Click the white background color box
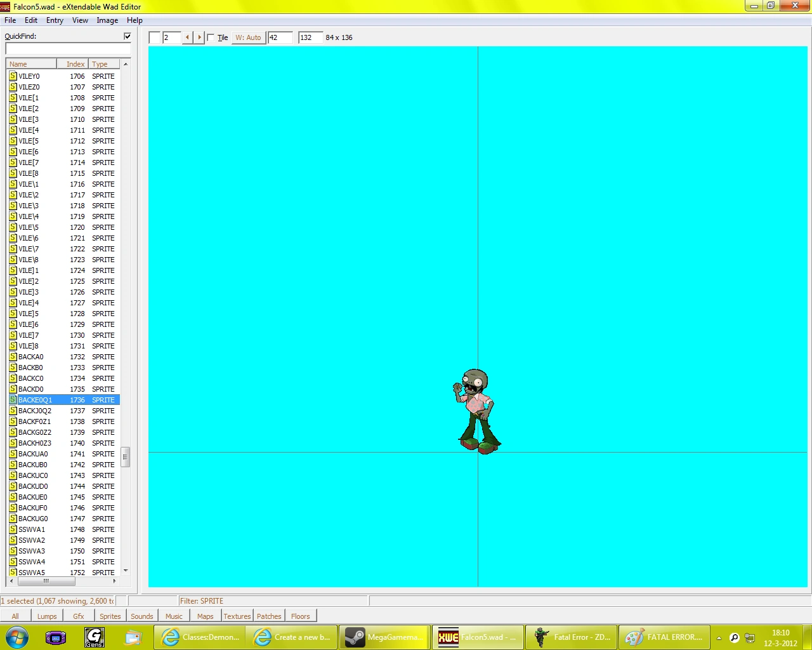The width and height of the screenshot is (812, 650). click(154, 37)
